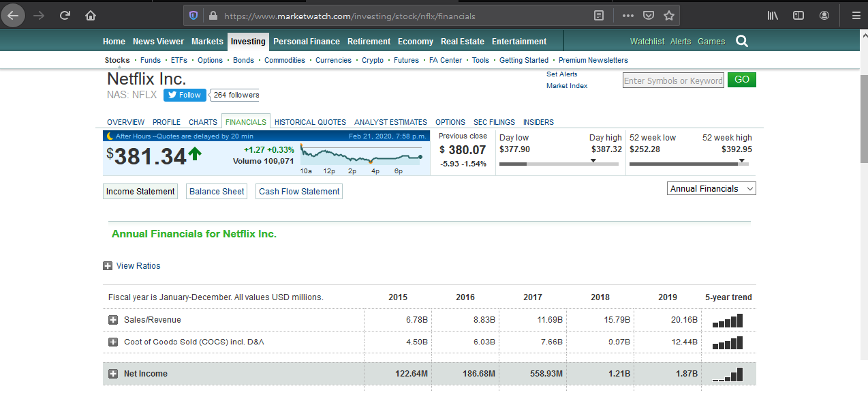The height and width of the screenshot is (412, 868).
Task: Open Home in main navigation
Action: coord(114,42)
